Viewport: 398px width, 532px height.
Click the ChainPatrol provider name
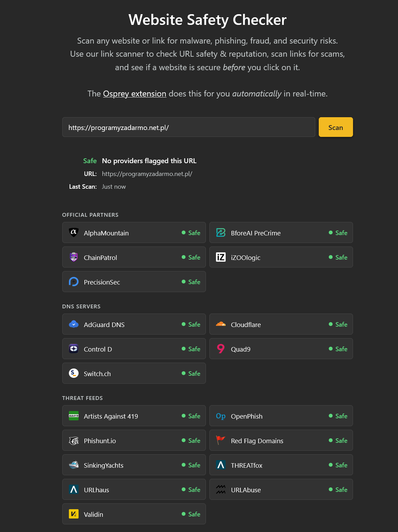pyautogui.click(x=100, y=258)
